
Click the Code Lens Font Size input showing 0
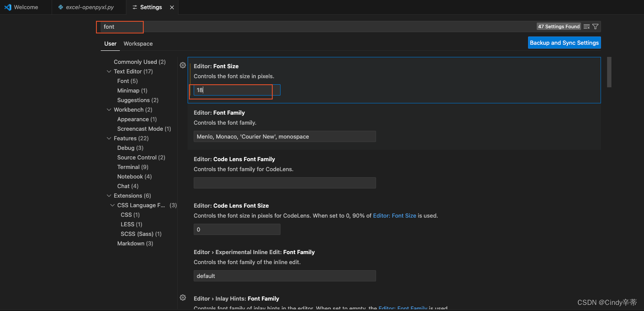[237, 229]
